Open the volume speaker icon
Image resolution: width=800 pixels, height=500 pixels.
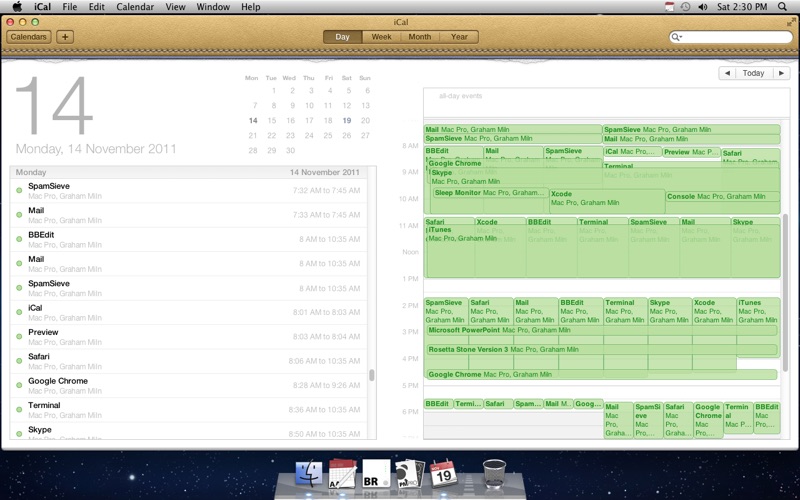click(703, 7)
